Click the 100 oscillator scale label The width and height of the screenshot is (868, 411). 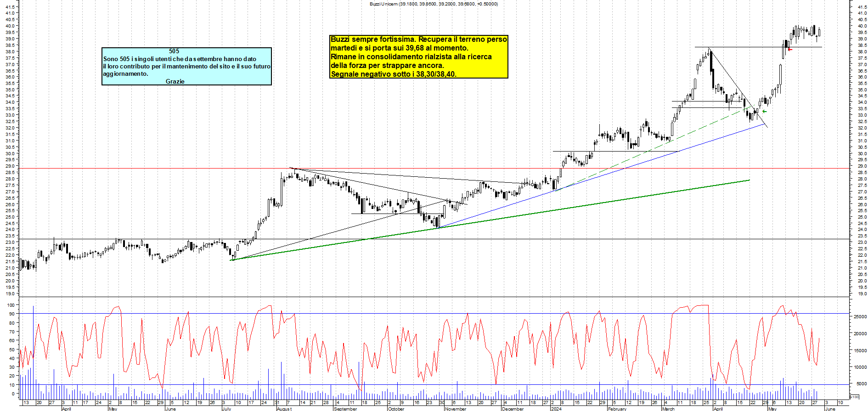[x=11, y=305]
